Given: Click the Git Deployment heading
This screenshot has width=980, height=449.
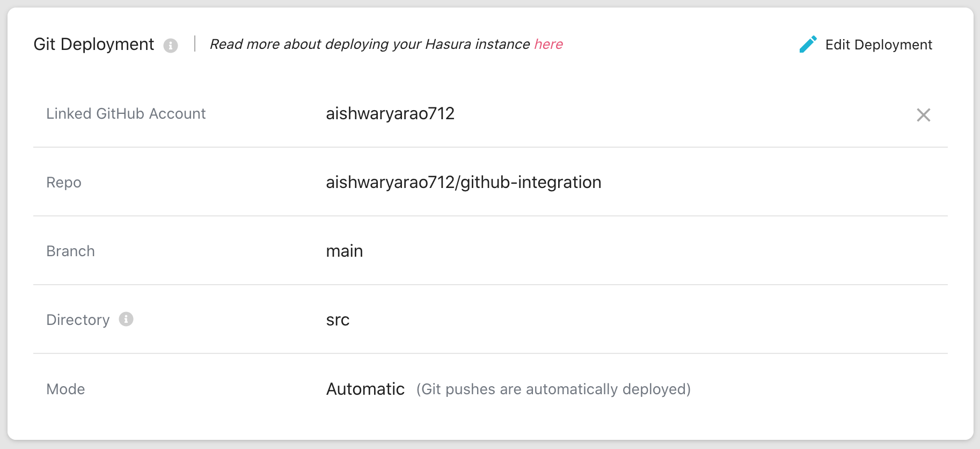Looking at the screenshot, I should pos(94,44).
